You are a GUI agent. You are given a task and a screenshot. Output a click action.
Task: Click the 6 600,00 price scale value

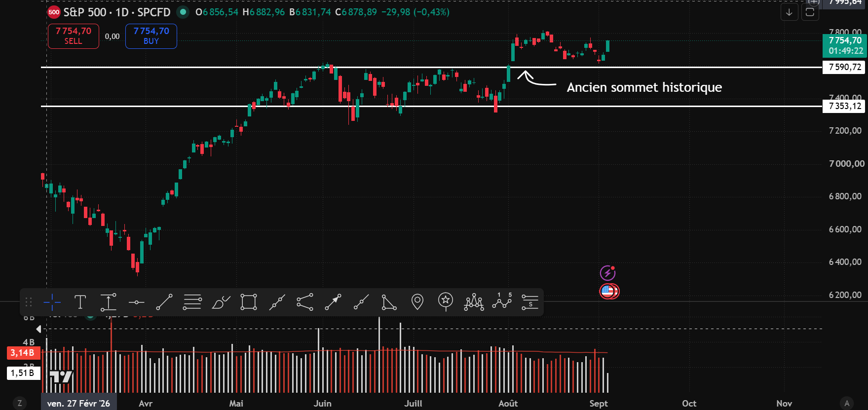click(x=845, y=229)
